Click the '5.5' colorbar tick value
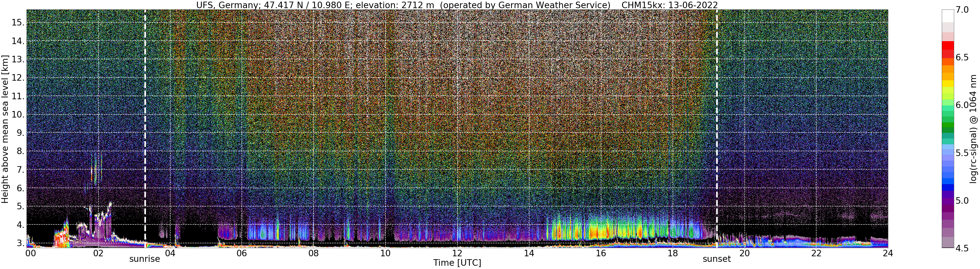 coord(961,153)
